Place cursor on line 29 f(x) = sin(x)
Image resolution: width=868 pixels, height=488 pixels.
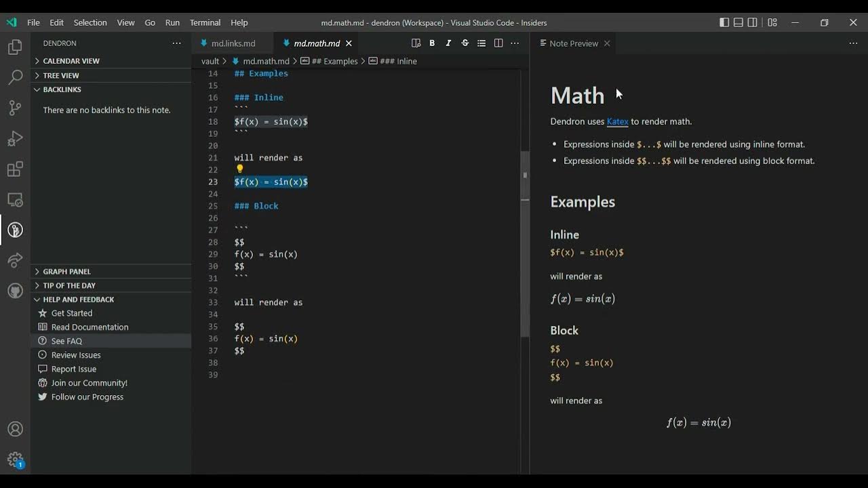(266, 254)
